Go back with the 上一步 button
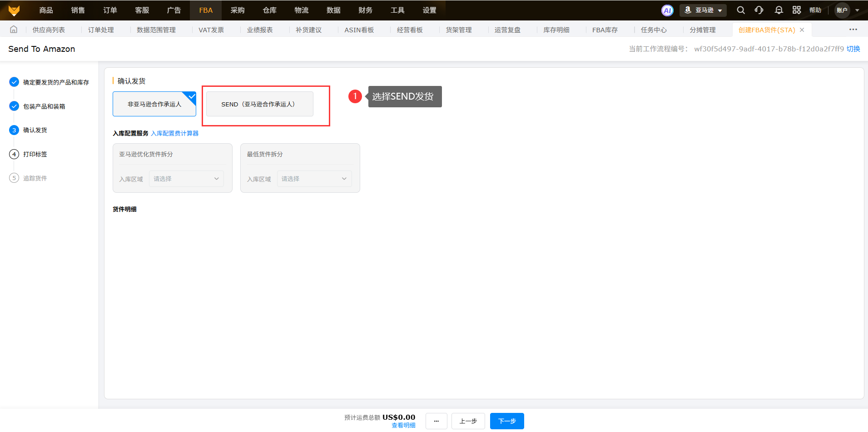This screenshot has height=432, width=868. click(x=468, y=421)
